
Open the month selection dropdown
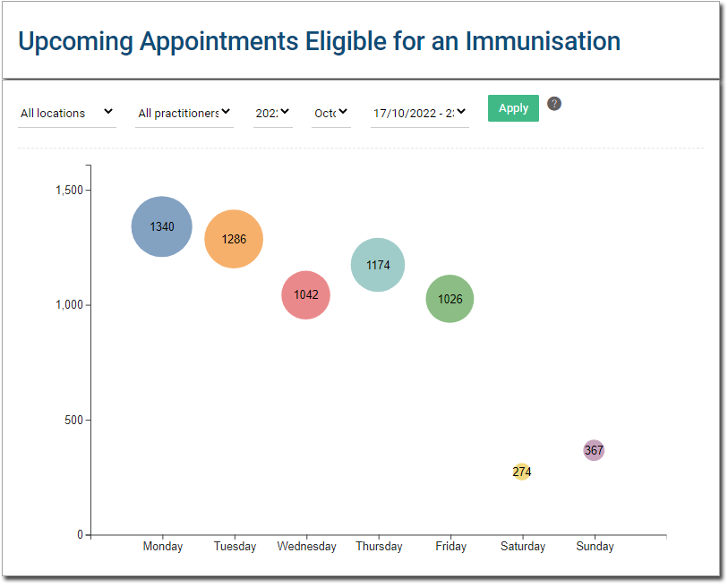[330, 113]
